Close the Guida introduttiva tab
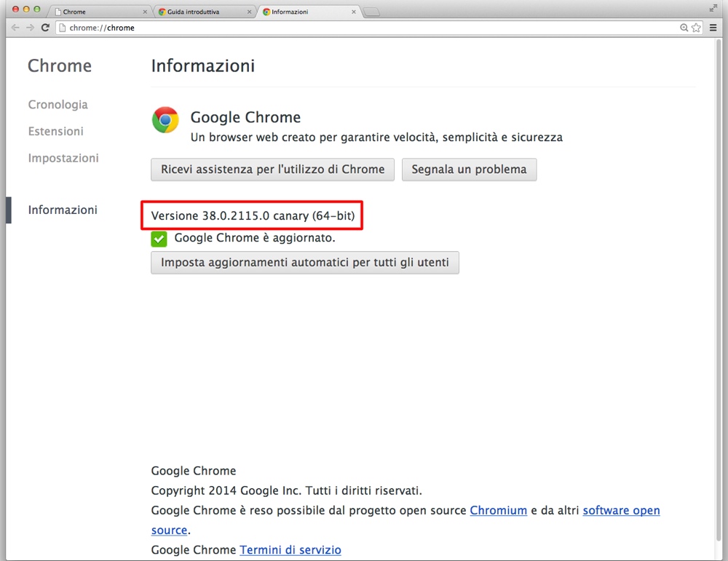This screenshot has height=561, width=728. coord(250,12)
